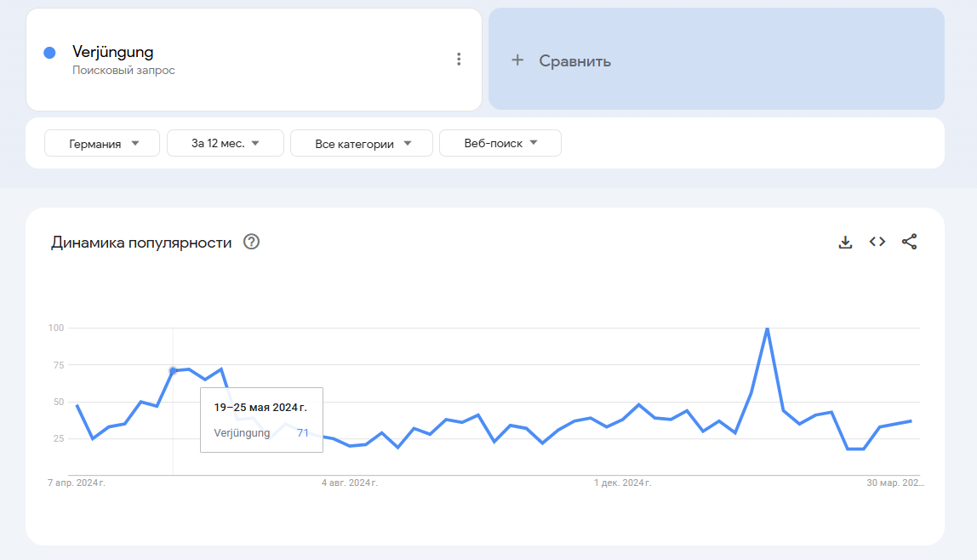Open the embed code icon
Viewport: 977px width, 560px height.
pos(877,242)
